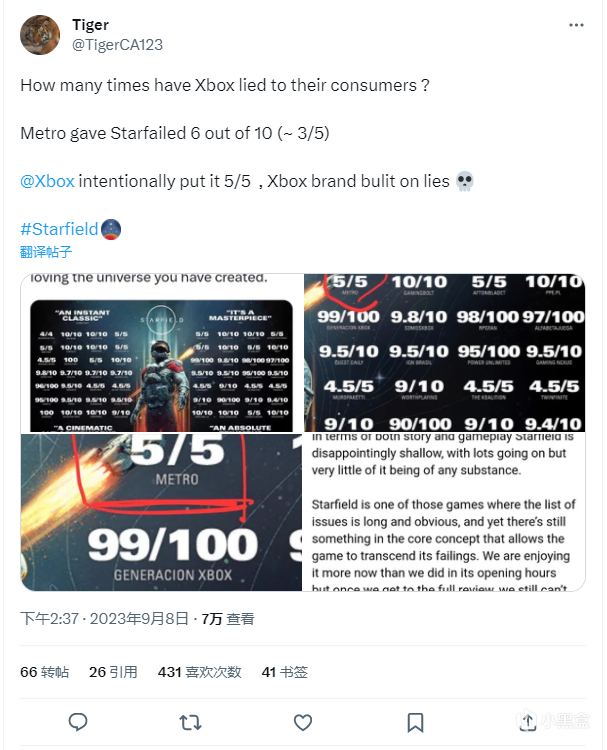Open the Tiger display name

pyautogui.click(x=90, y=25)
